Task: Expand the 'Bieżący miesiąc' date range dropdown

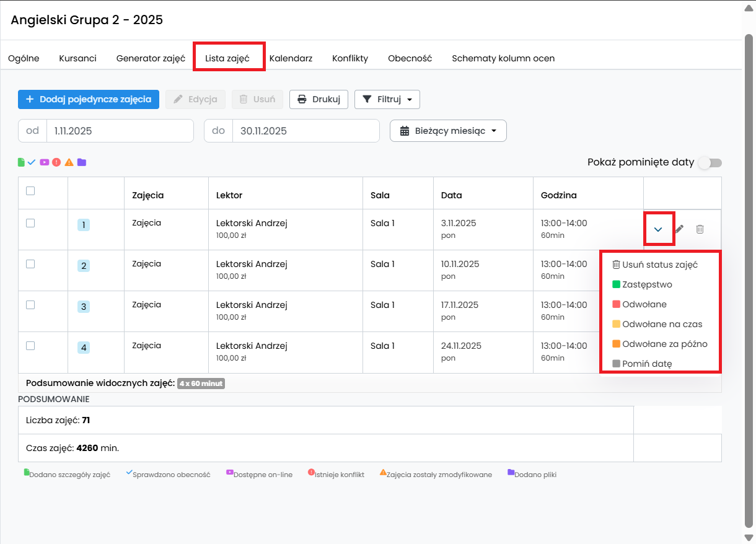Action: pyautogui.click(x=448, y=131)
